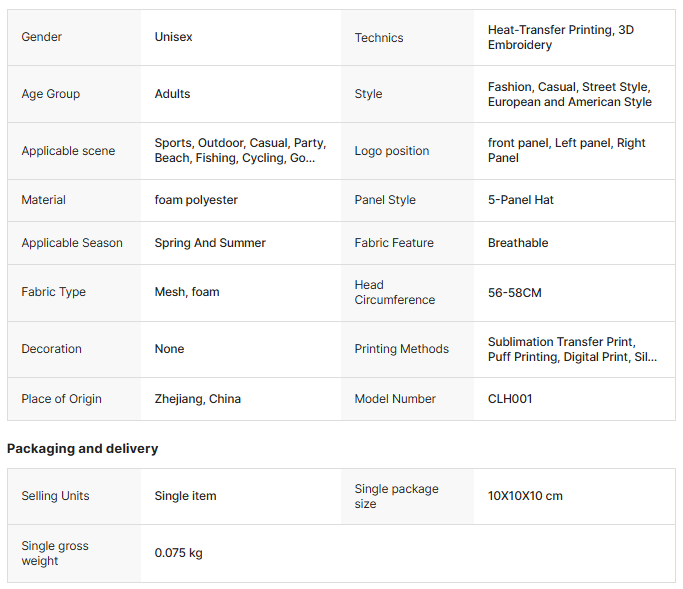The image size is (683, 589).
Task: Select the Unisex gender value
Action: coord(173,37)
